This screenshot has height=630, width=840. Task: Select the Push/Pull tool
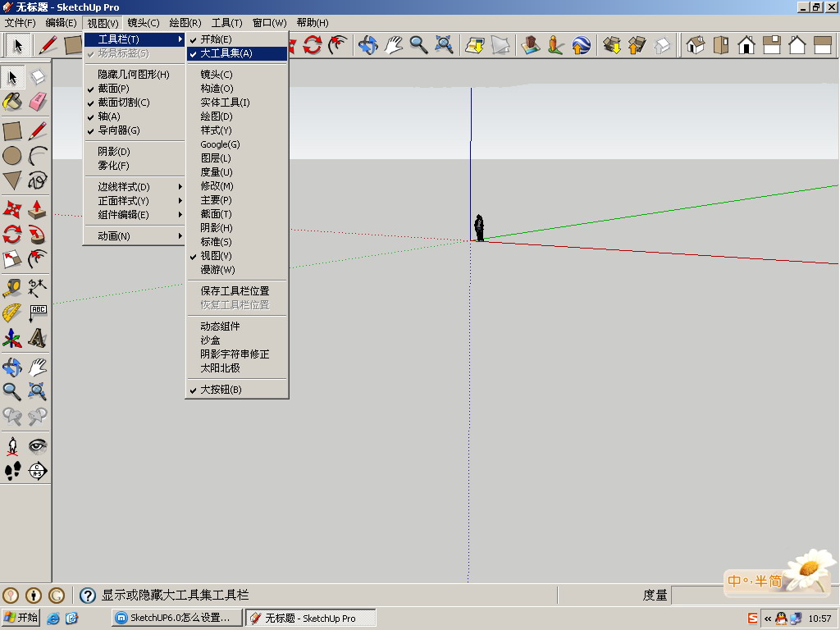point(38,209)
